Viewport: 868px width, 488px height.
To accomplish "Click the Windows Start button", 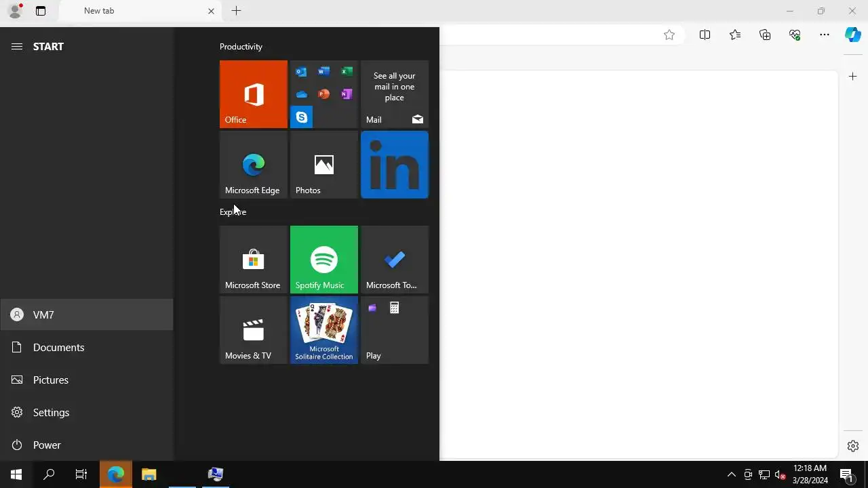I will pos(16,474).
